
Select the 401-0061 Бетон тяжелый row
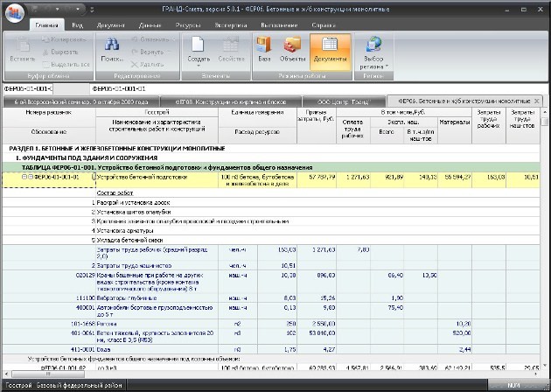click(x=271, y=337)
